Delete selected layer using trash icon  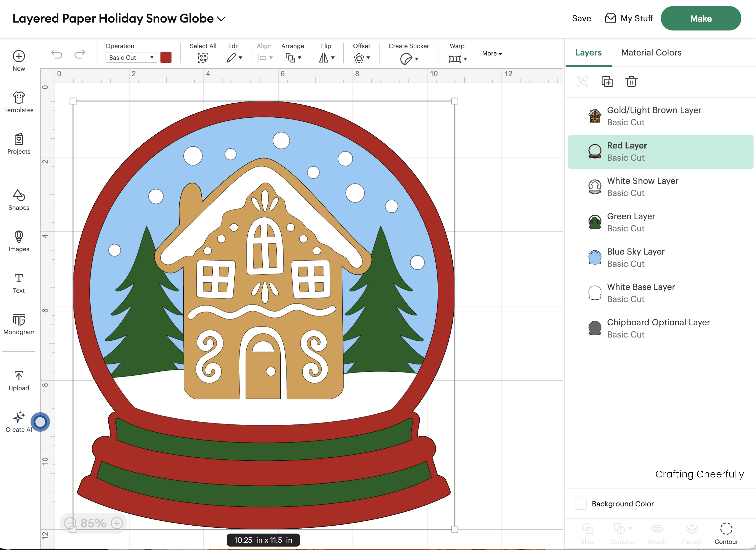pos(631,82)
